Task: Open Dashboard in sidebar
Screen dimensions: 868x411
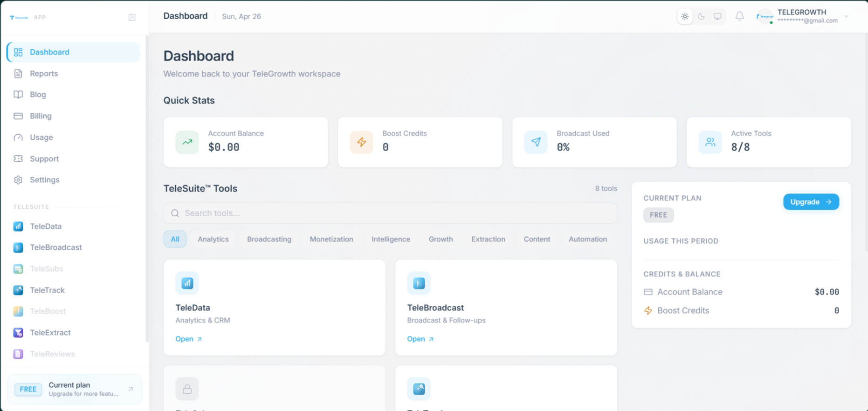Action: click(74, 52)
